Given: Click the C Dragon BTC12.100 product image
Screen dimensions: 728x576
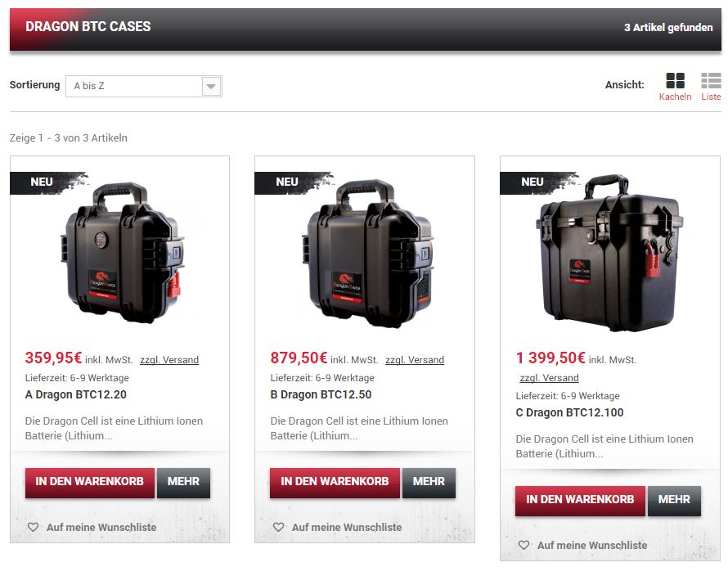Looking at the screenshot, I should [x=609, y=253].
